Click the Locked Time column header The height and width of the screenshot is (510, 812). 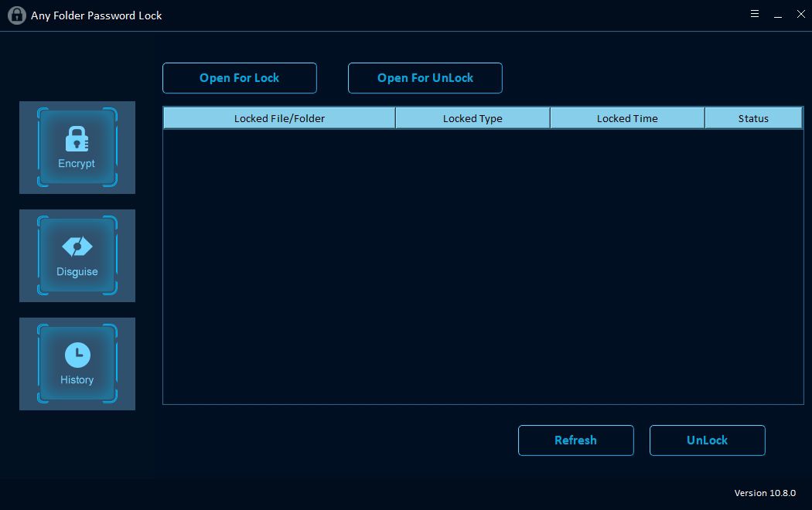tap(627, 118)
